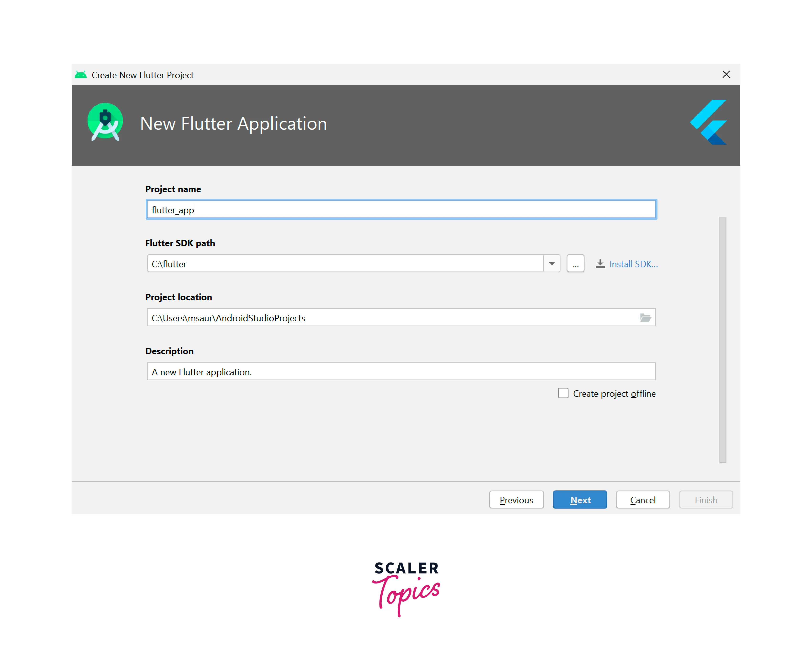Click the Scaler Topics logo
Screen dimensions: 812x663
pyautogui.click(x=406, y=588)
